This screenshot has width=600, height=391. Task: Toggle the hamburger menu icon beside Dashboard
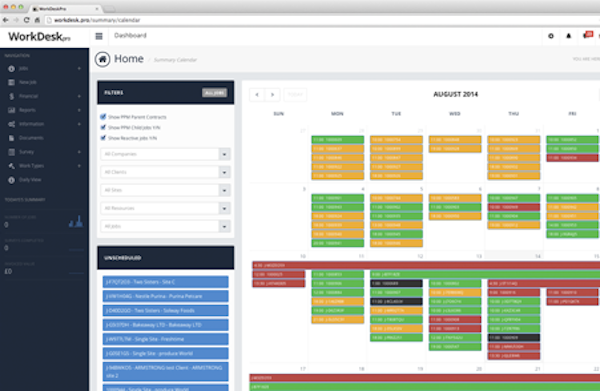coord(99,36)
